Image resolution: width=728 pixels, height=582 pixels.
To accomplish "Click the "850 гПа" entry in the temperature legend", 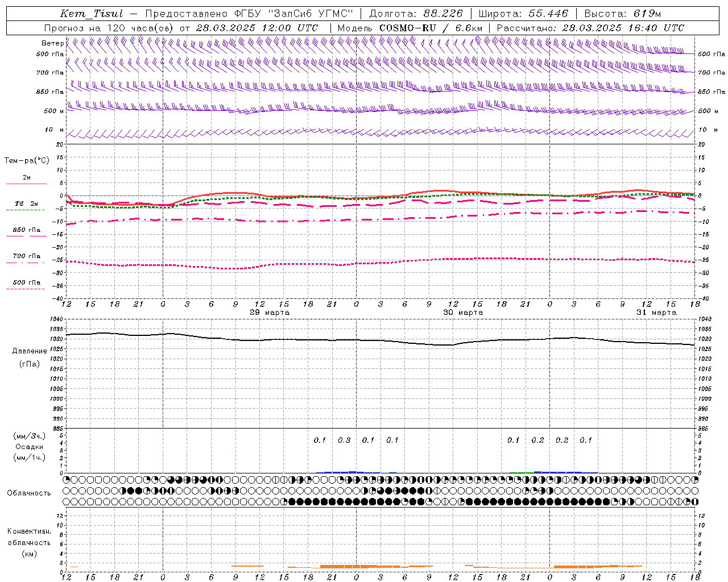I will click(26, 230).
